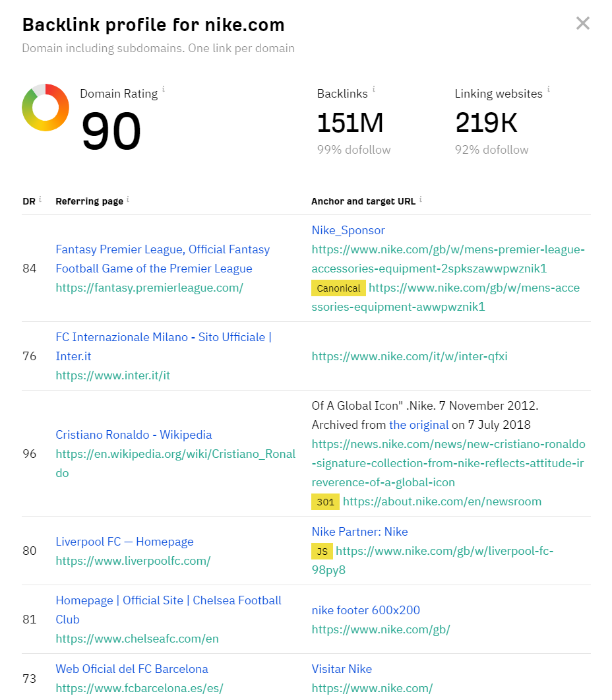The height and width of the screenshot is (700, 612).
Task: Open the Liverpool FC Homepage link
Action: (x=124, y=541)
